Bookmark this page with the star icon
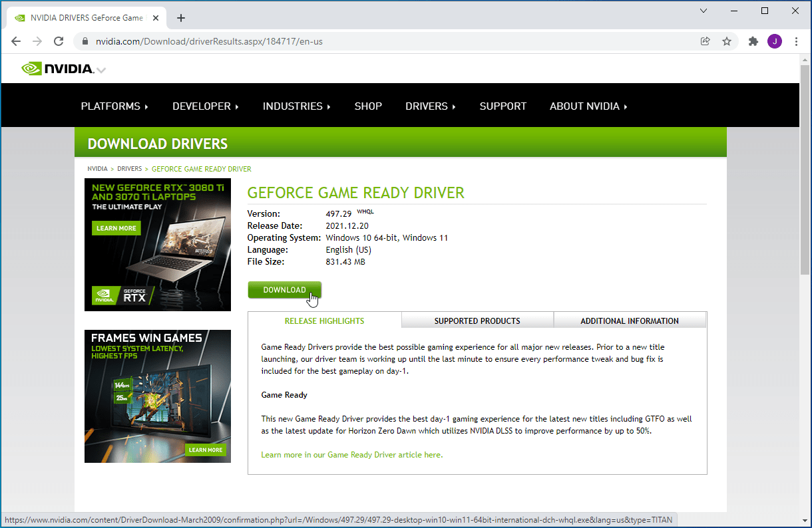 727,41
